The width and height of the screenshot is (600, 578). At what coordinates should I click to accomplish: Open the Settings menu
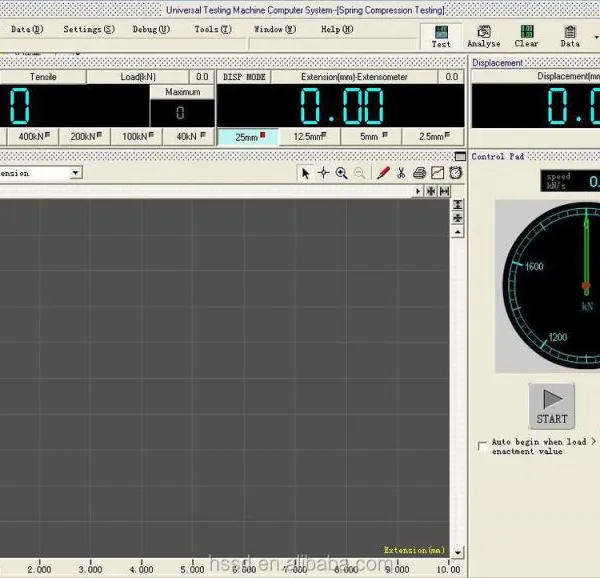coord(89,29)
